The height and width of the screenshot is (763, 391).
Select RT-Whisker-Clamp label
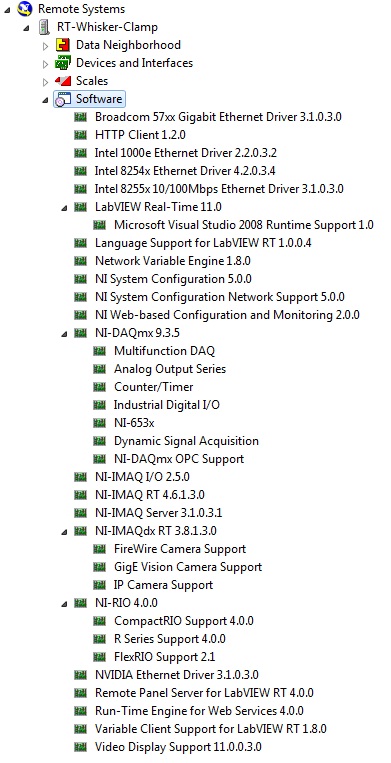coord(107,27)
